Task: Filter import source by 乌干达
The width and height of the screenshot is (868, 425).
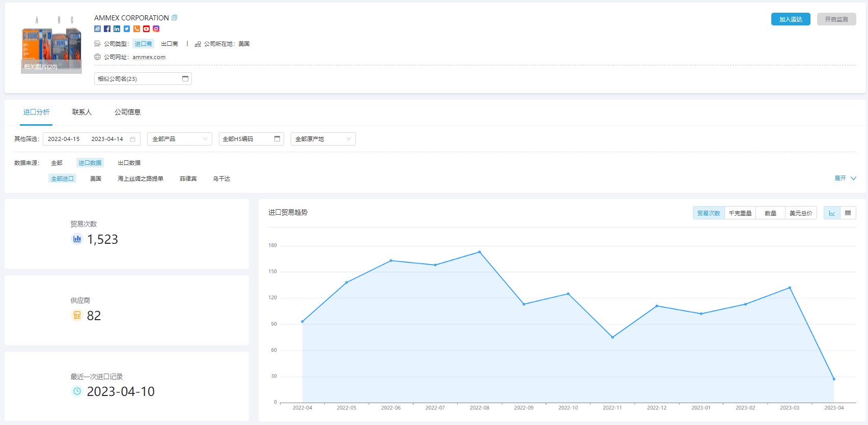Action: tap(221, 179)
